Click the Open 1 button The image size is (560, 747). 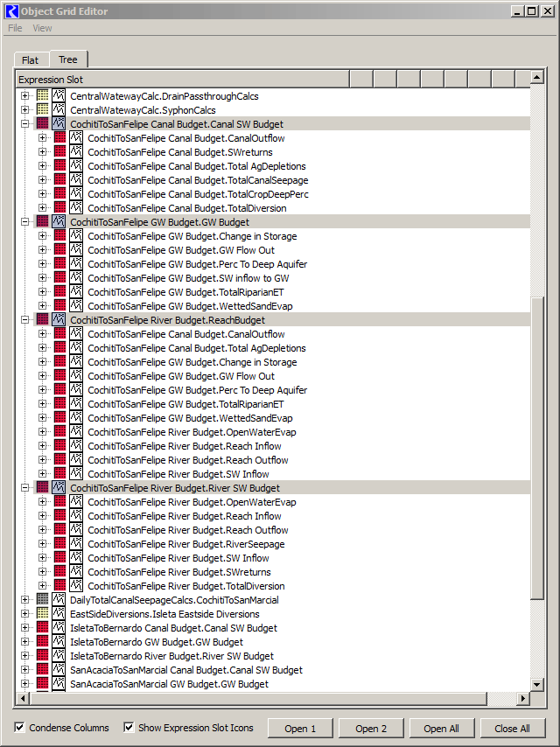click(x=300, y=729)
